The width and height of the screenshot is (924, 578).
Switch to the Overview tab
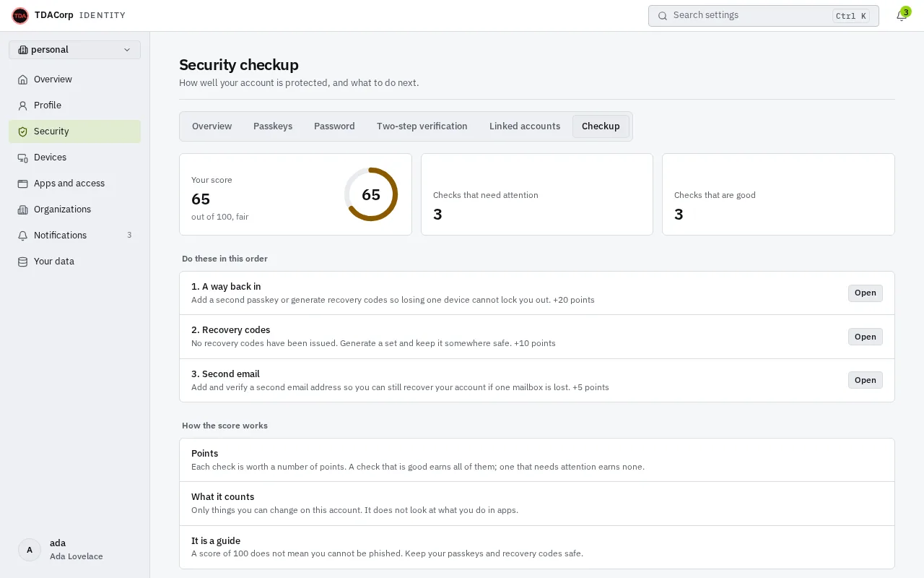(212, 126)
